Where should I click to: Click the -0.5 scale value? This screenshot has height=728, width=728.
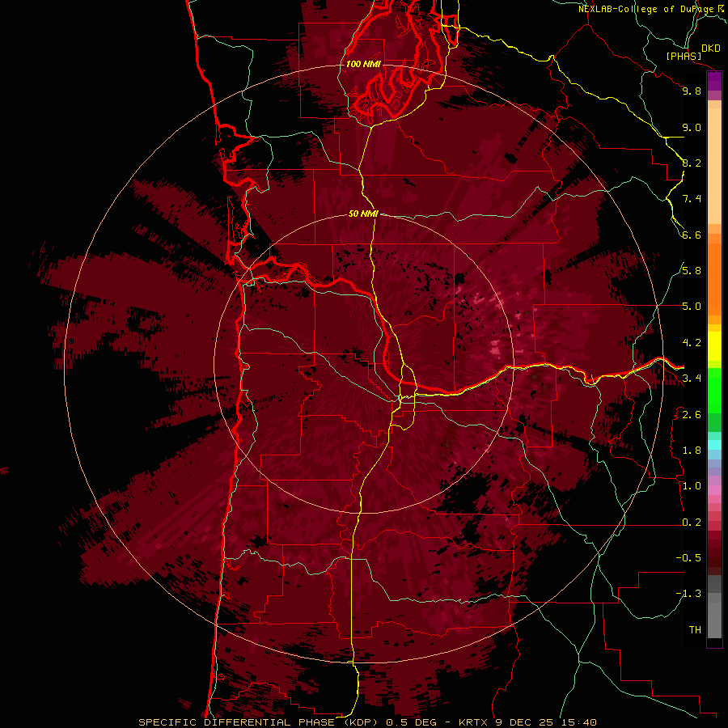pos(688,558)
